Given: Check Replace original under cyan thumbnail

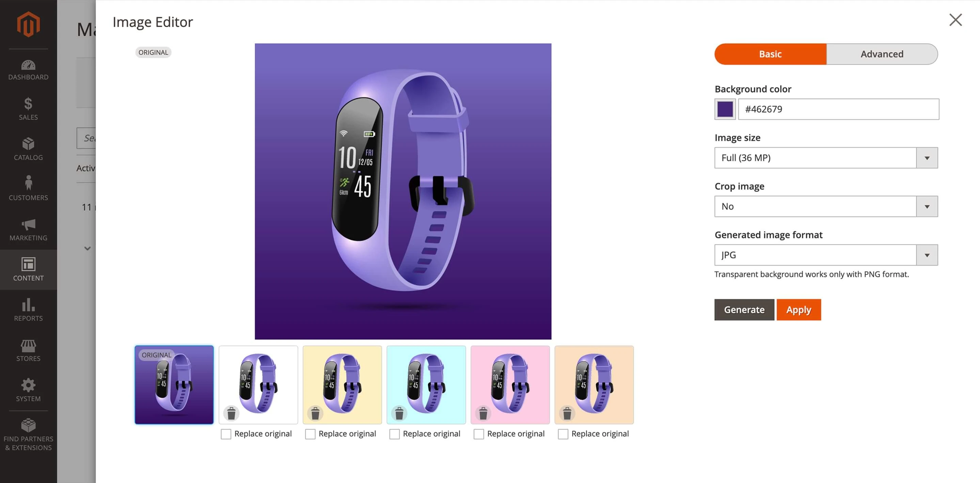Looking at the screenshot, I should coord(395,434).
